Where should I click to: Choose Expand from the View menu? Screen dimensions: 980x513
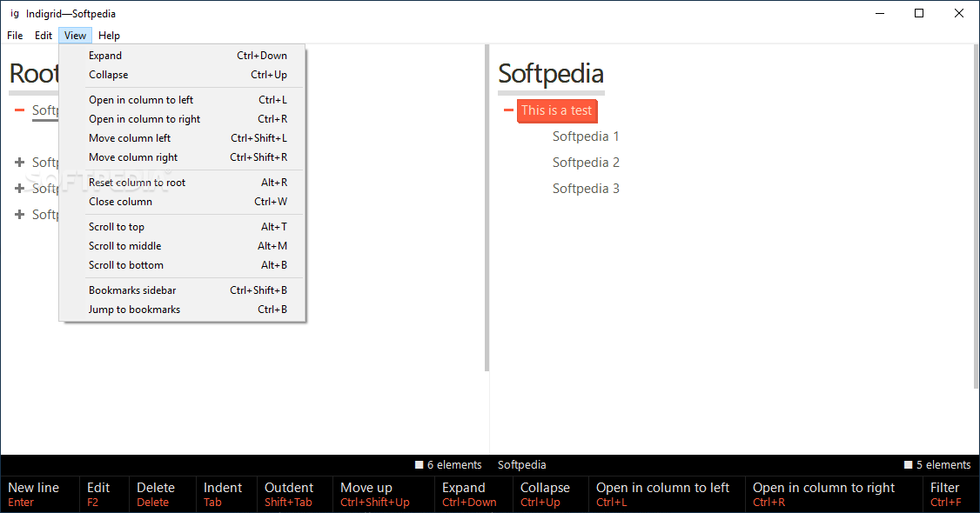182,56
